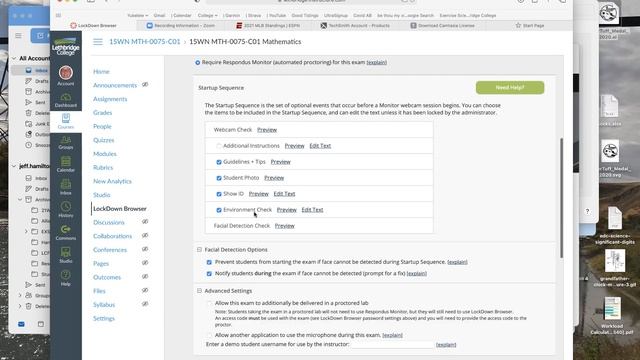640x360 pixels.
Task: Click the mail icon at Mail window bottom
Action: (x=21, y=324)
